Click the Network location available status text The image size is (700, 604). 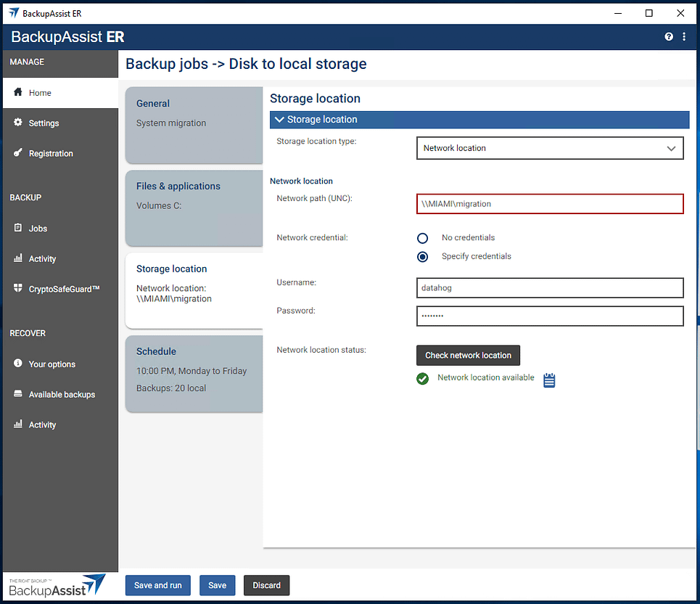[x=486, y=377]
